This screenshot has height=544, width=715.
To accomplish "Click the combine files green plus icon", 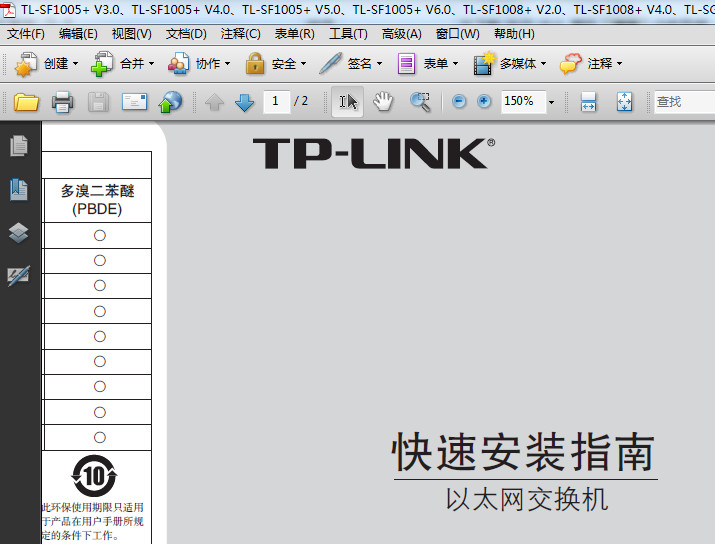I will point(102,64).
